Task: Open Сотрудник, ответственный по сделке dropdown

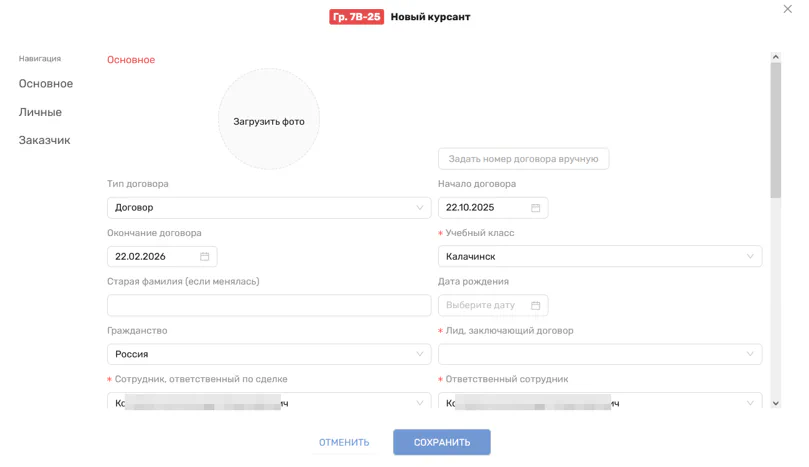Action: 269,402
